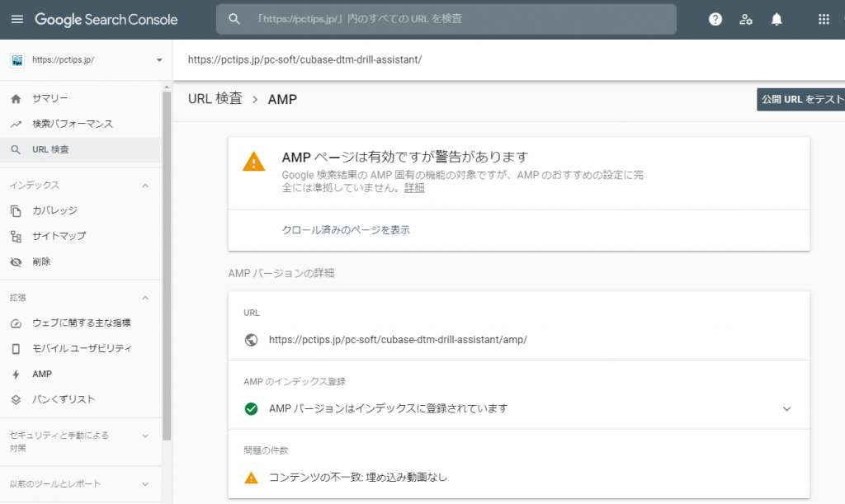This screenshot has width=845, height=504.
Task: Click the home icon beside サマリー
Action: coord(17,98)
